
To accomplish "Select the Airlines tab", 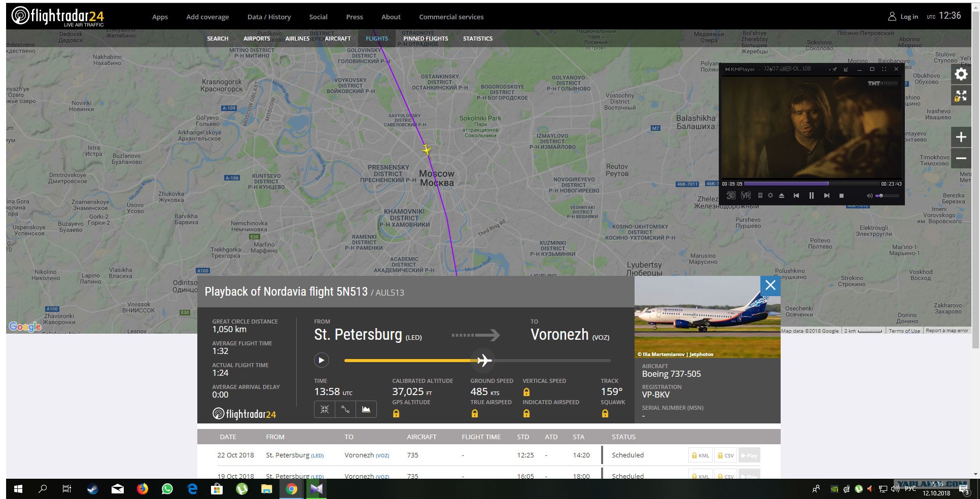I will pos(297,39).
